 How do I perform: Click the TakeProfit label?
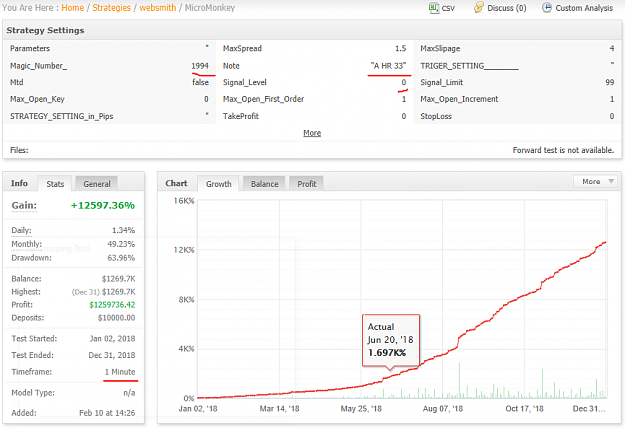241,116
